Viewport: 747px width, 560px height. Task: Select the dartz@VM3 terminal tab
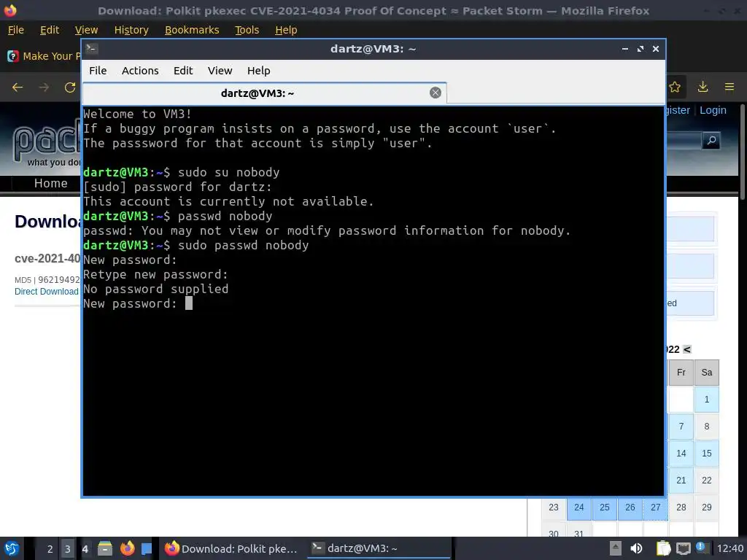264,93
